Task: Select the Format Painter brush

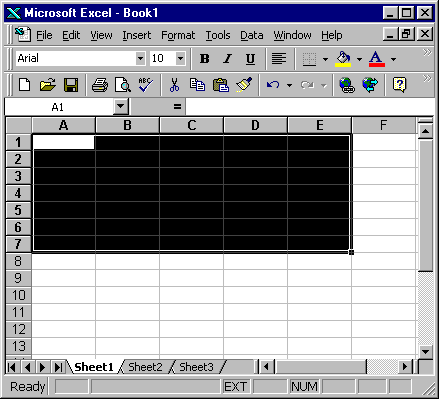Action: (244, 85)
